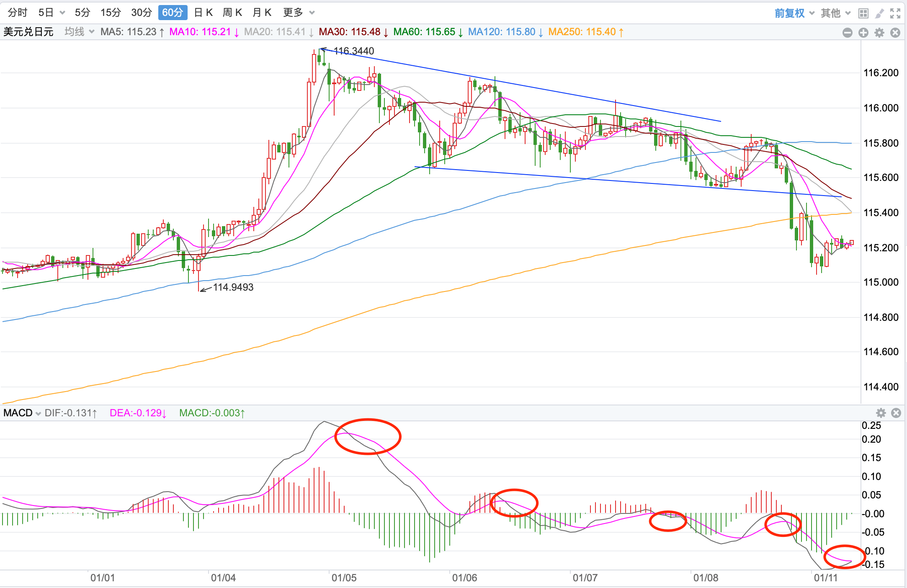Remove the moving average indicator overlay
This screenshot has height=588, width=907.
[895, 33]
